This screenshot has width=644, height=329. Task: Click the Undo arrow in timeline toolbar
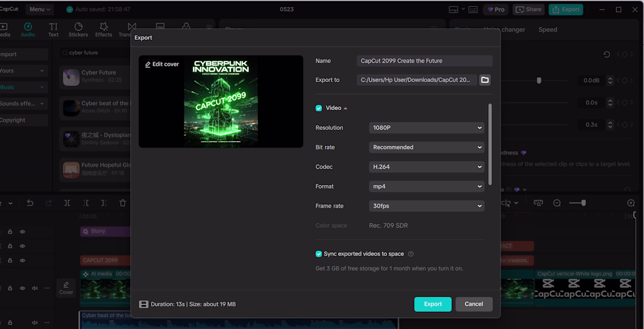[30, 203]
